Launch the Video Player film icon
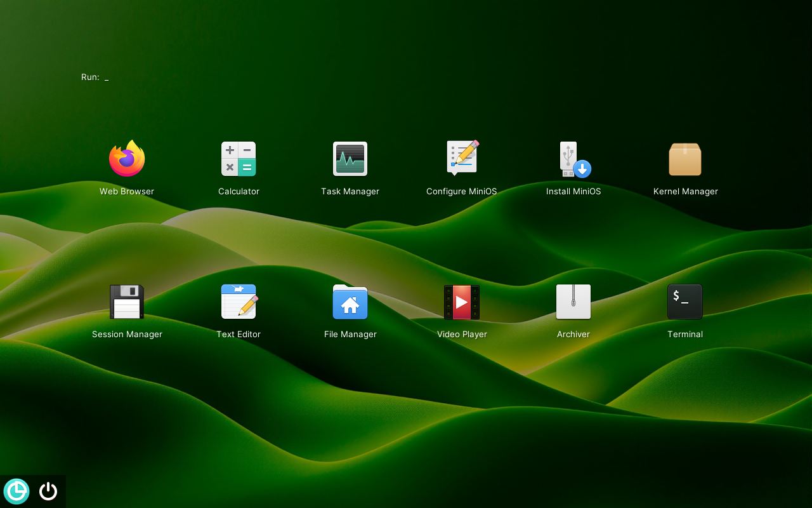This screenshot has height=508, width=812. pos(462,302)
